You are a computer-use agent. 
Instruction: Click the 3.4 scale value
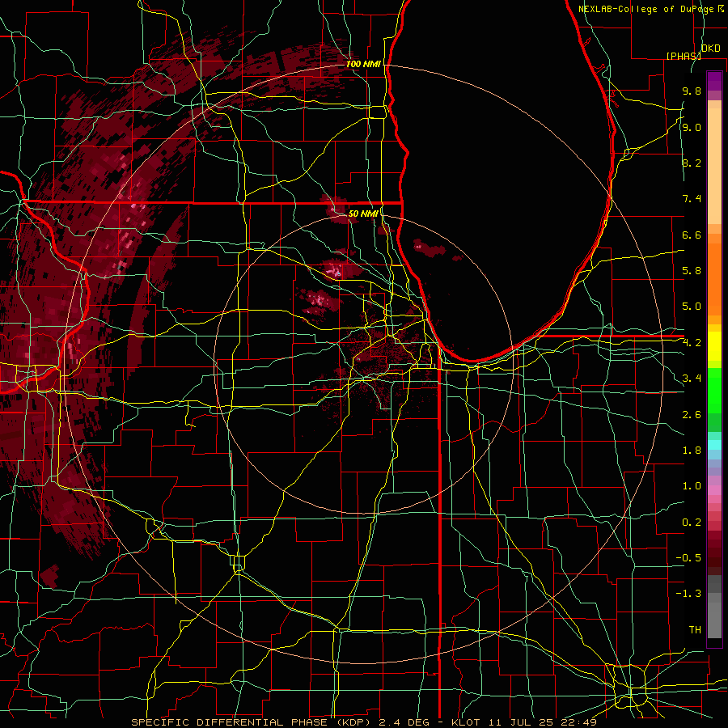692,379
